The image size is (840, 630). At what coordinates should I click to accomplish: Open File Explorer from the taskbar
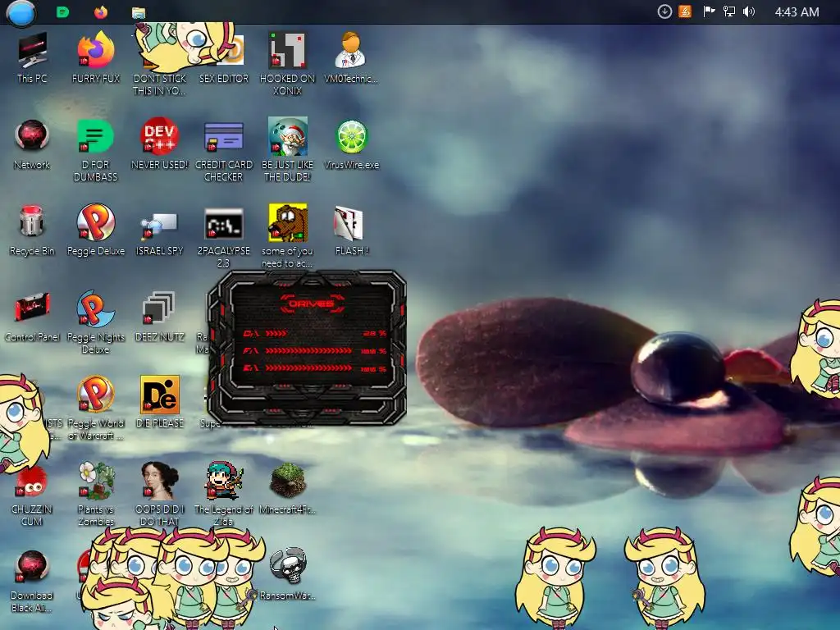click(x=139, y=12)
